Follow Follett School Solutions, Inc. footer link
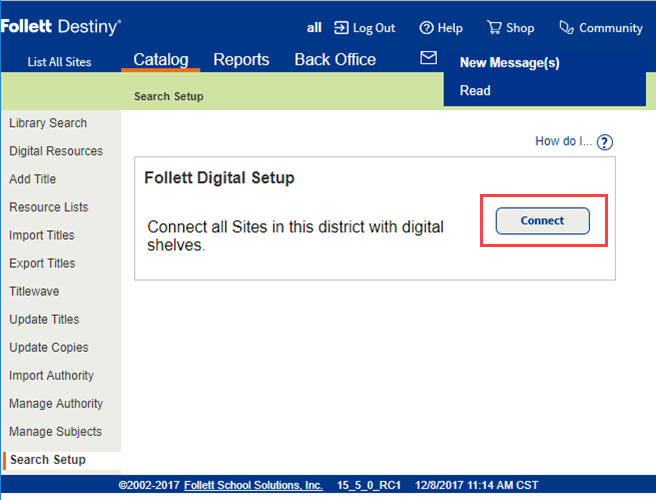Image resolution: width=656 pixels, height=500 pixels. [x=253, y=485]
